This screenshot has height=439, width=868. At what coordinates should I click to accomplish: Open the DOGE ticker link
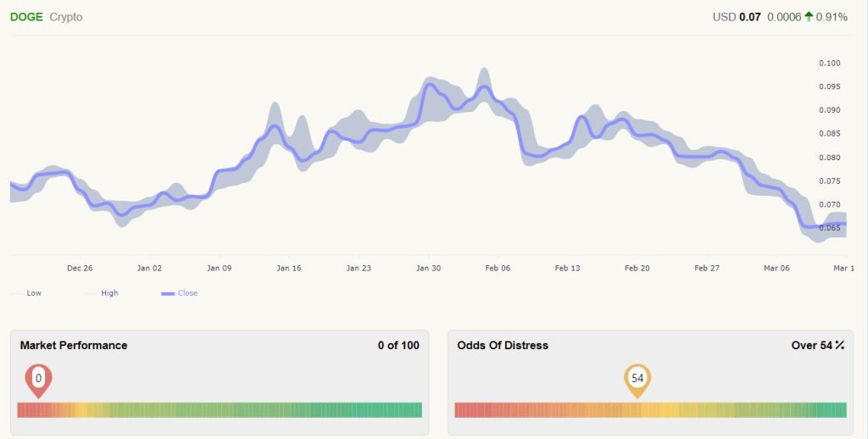pos(26,17)
